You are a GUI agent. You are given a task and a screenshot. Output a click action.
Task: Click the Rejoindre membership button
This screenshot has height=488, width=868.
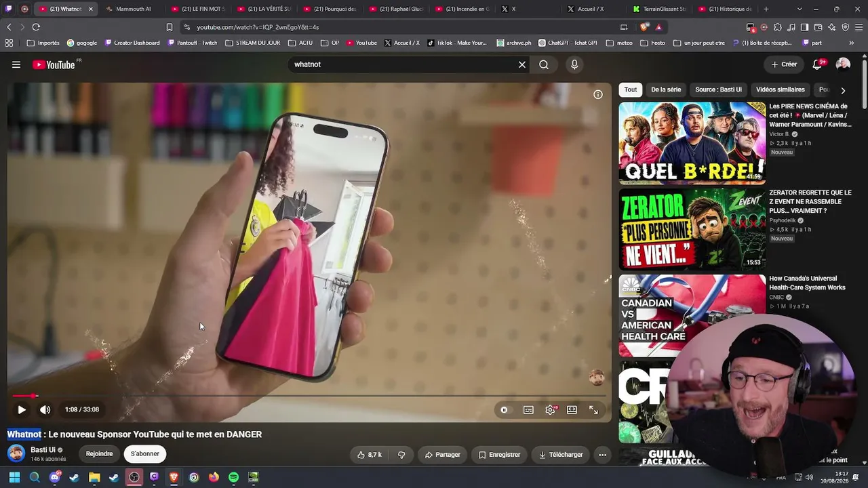click(99, 454)
